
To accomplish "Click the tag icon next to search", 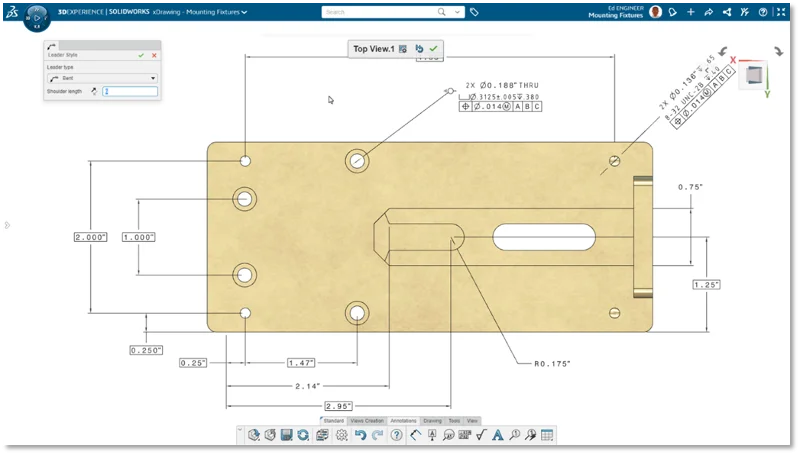I will 474,12.
